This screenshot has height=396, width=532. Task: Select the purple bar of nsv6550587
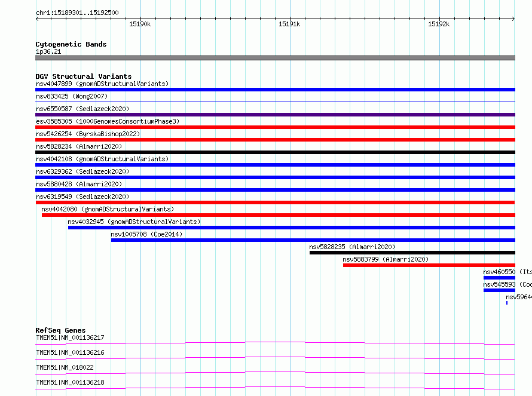275,115
